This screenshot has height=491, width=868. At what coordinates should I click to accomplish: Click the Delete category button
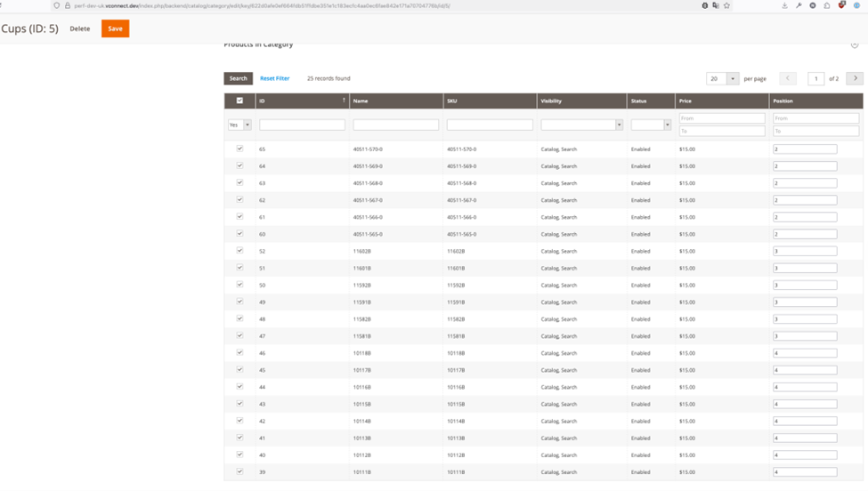80,28
